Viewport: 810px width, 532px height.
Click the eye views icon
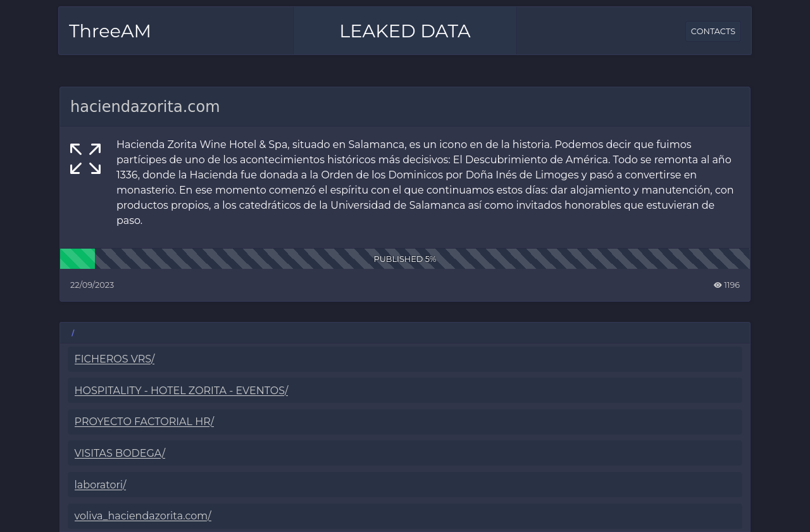pos(718,285)
